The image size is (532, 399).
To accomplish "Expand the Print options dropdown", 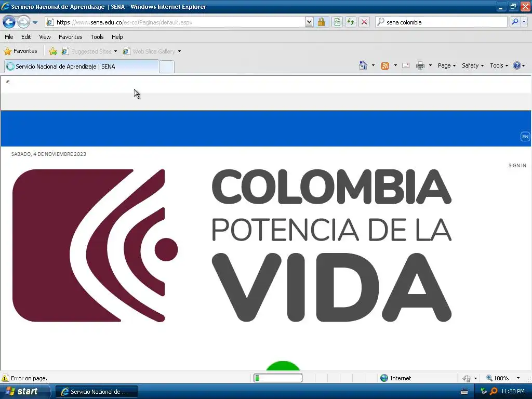I will [430, 65].
